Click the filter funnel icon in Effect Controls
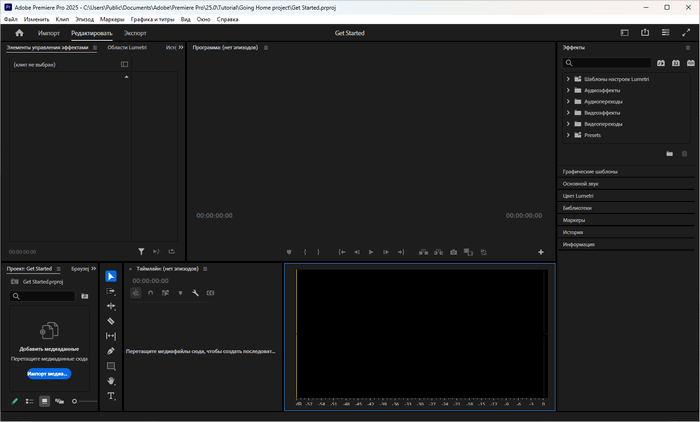The image size is (700, 422). [141, 252]
